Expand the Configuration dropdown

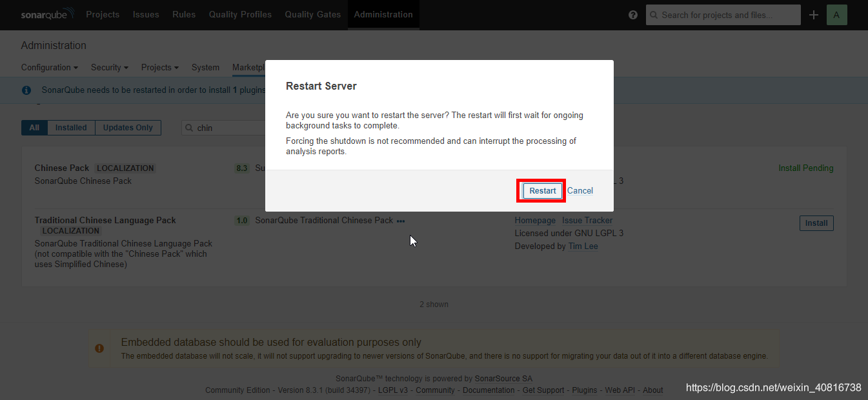point(50,67)
